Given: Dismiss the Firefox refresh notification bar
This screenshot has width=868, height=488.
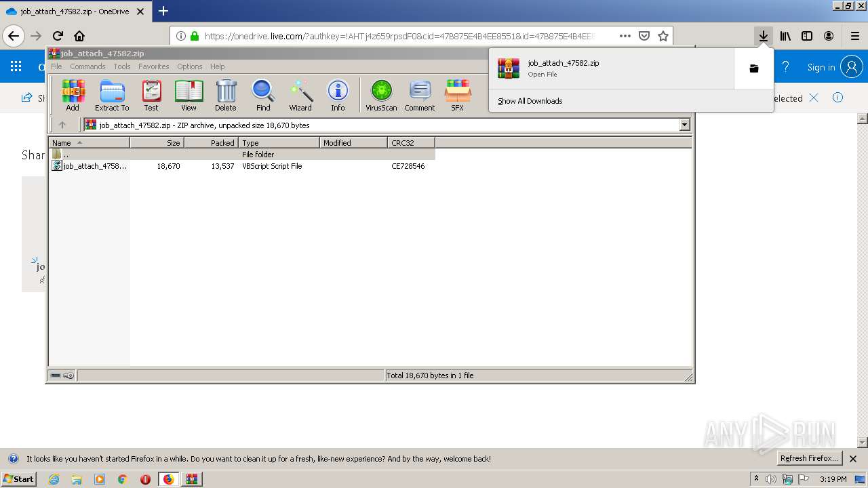Looking at the screenshot, I should pos(853,458).
